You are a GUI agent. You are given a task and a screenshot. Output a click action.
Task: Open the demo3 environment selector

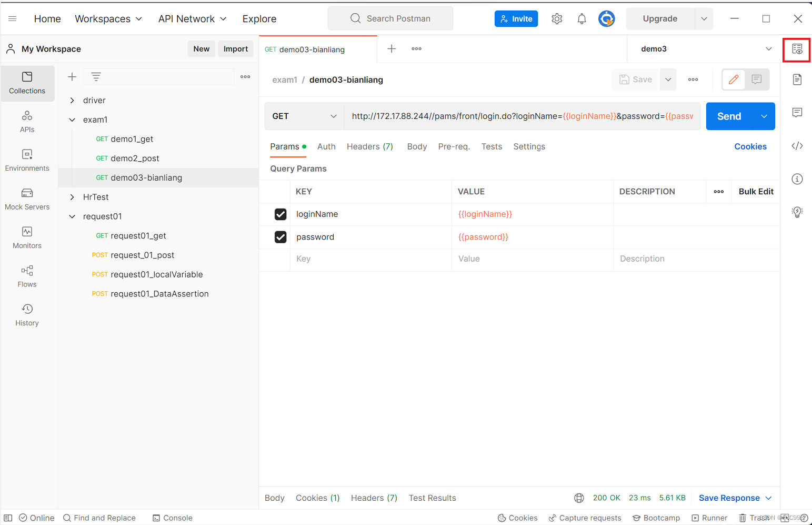[706, 49]
